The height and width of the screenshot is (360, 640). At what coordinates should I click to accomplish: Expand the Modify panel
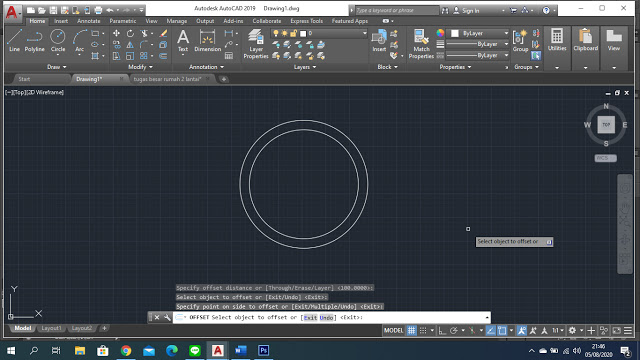pyautogui.click(x=140, y=67)
